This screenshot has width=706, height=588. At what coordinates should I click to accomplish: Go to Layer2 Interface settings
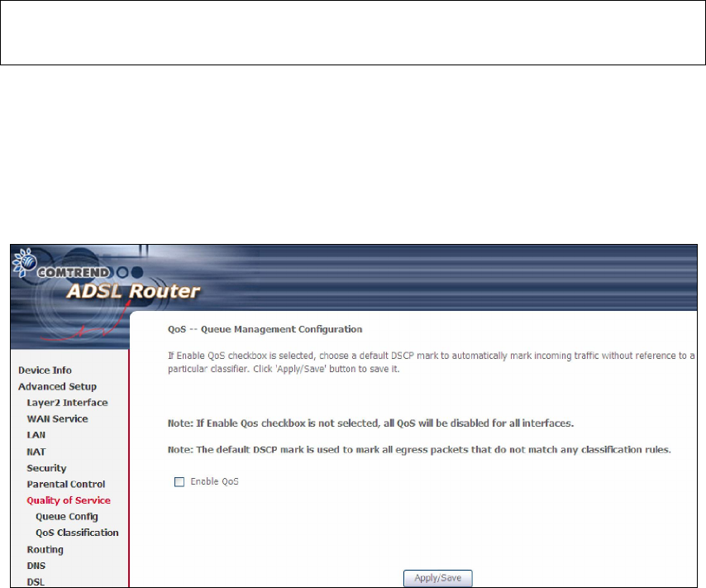click(67, 403)
